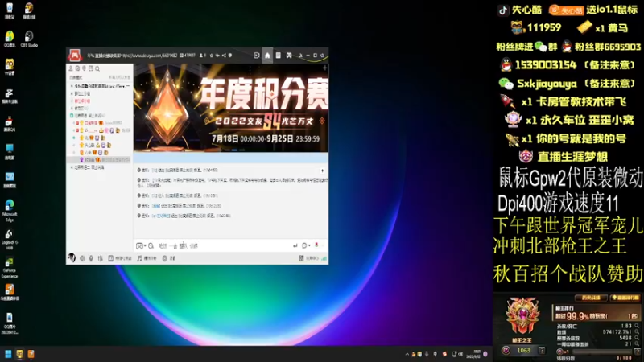This screenshot has height=362, width=644.
Task: Click the template button left of signal bars
Action: tap(309, 258)
